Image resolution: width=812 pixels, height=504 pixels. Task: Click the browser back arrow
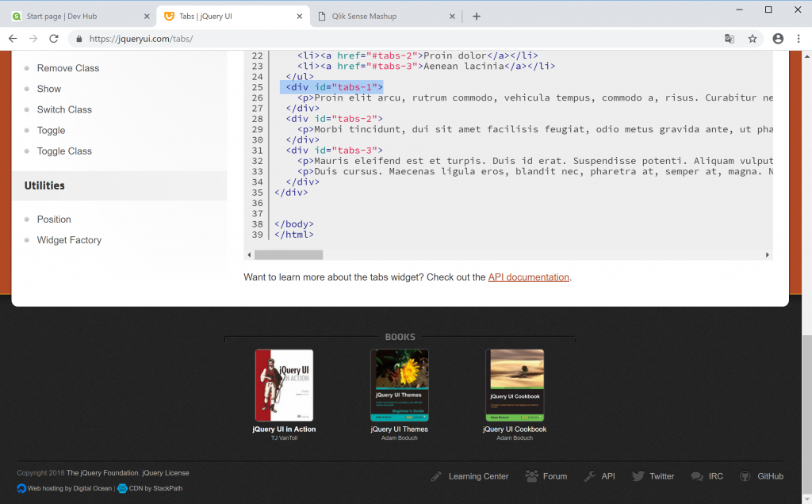tap(13, 38)
